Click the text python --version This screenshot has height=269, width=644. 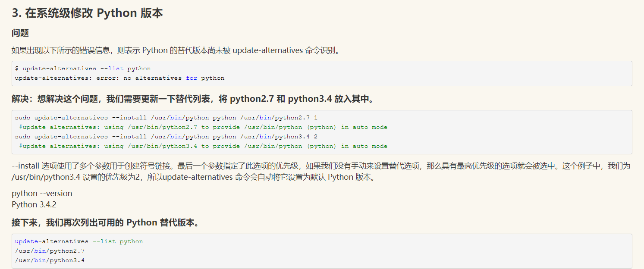tap(36, 193)
